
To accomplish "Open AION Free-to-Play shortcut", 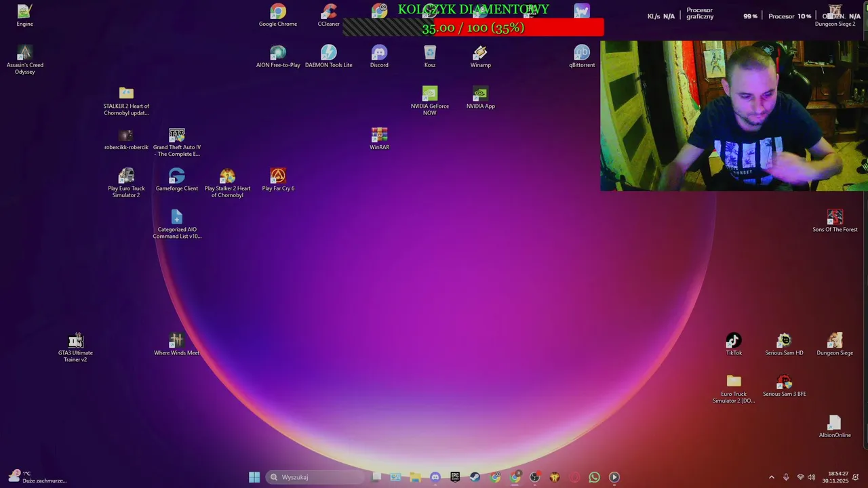I will coord(278,57).
